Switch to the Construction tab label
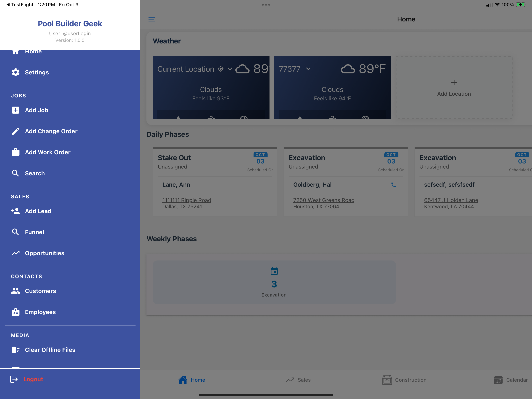The height and width of the screenshot is (399, 532). coord(410,380)
